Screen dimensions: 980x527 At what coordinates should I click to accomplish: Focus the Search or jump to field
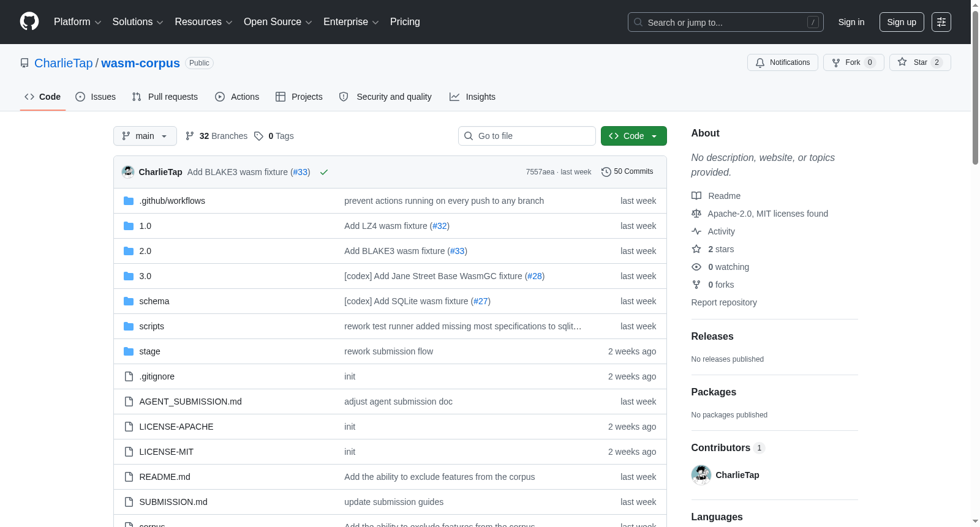pyautogui.click(x=726, y=22)
